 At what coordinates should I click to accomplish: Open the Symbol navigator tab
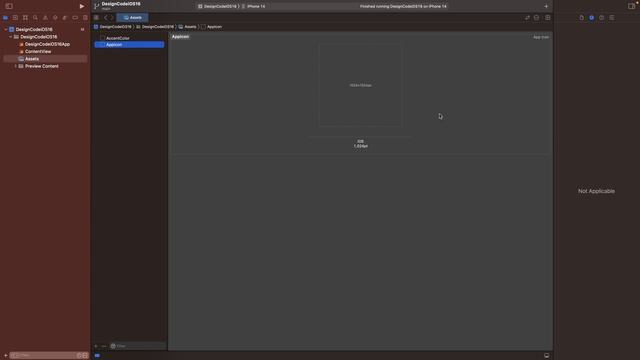tap(25, 18)
